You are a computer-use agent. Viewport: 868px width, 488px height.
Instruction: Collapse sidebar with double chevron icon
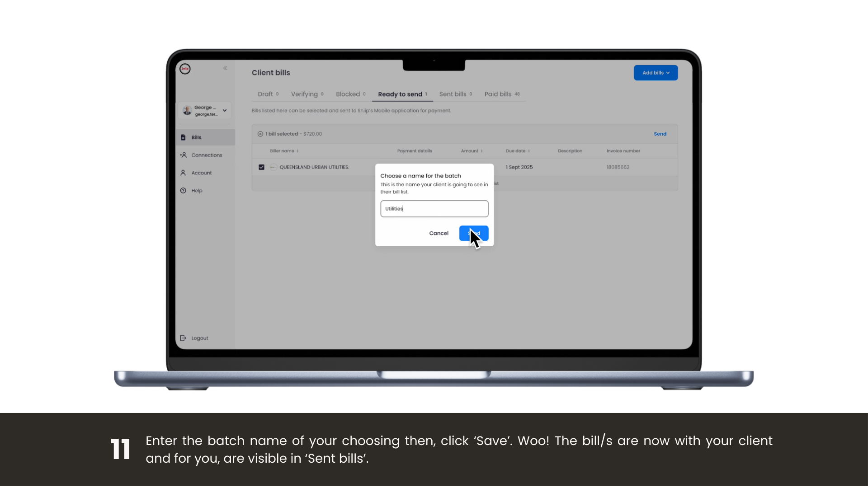pyautogui.click(x=225, y=68)
